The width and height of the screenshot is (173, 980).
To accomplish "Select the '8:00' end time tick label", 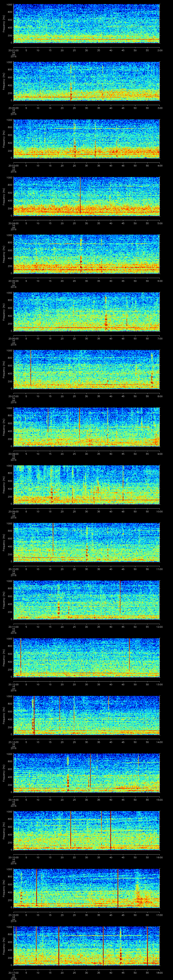I will coord(160,396).
